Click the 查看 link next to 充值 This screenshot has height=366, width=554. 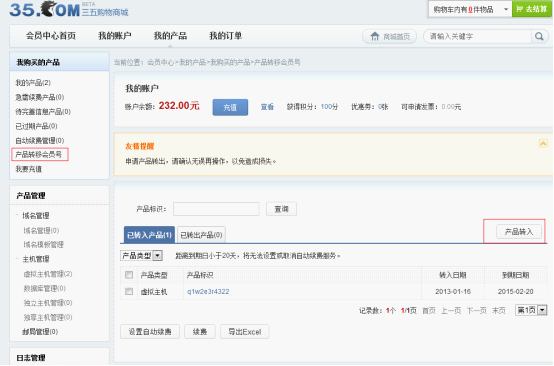[267, 107]
